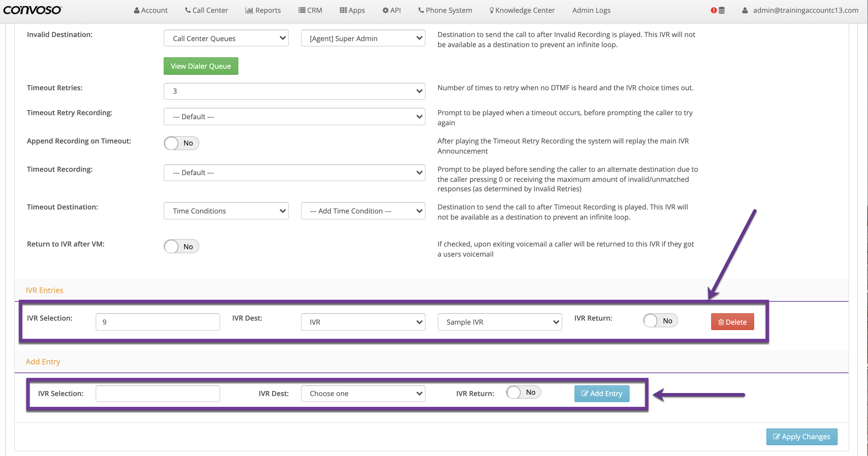Image resolution: width=868 pixels, height=456 pixels.
Task: Click the database stack icon in header
Action: pyautogui.click(x=722, y=10)
